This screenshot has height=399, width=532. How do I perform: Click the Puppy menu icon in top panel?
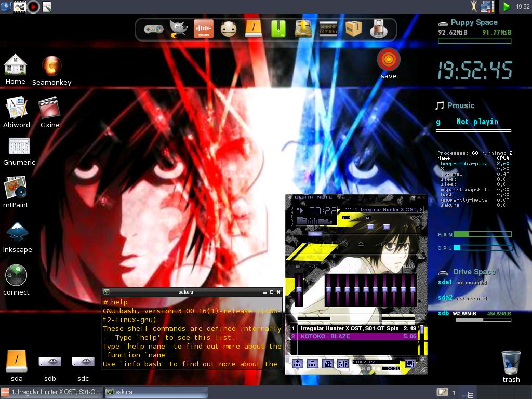point(6,6)
